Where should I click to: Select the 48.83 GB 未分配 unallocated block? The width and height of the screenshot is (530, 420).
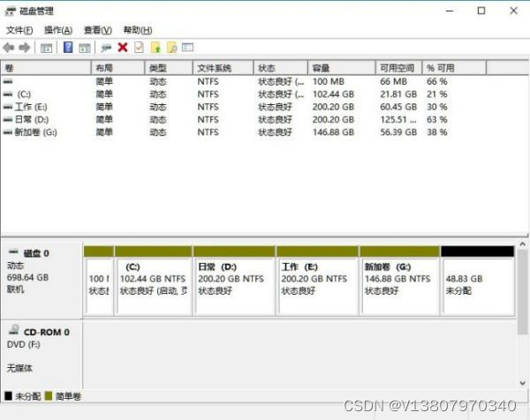point(478,281)
